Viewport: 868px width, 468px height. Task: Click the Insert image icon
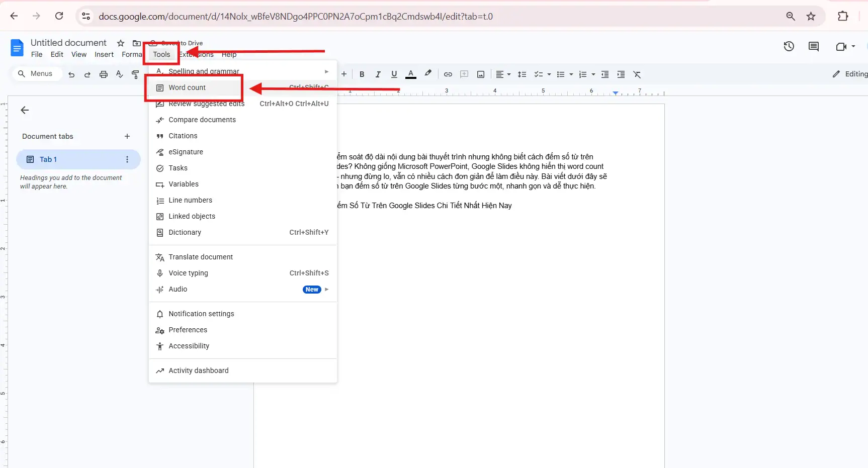pyautogui.click(x=480, y=74)
